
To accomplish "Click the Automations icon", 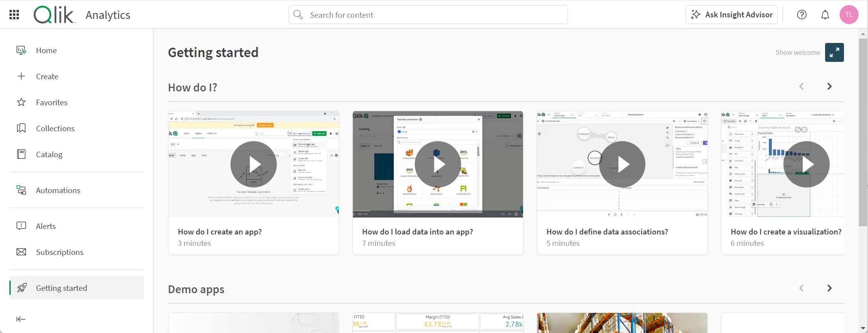I will point(21,190).
